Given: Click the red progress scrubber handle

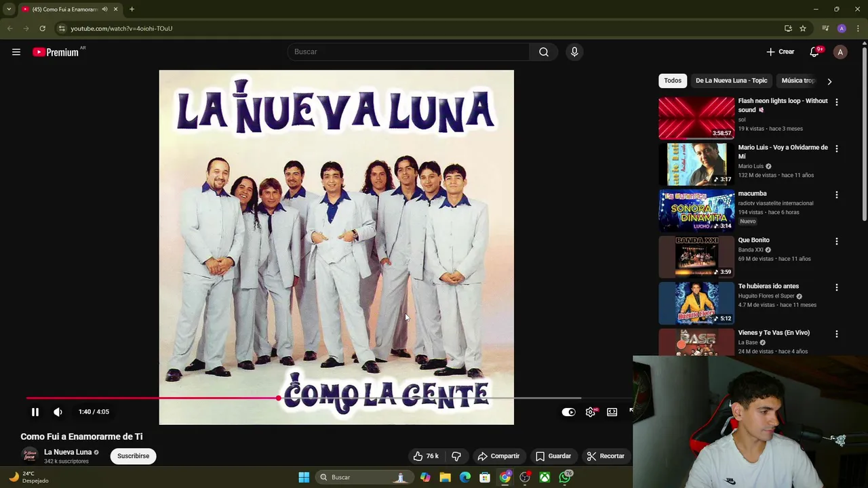Looking at the screenshot, I should 279,398.
